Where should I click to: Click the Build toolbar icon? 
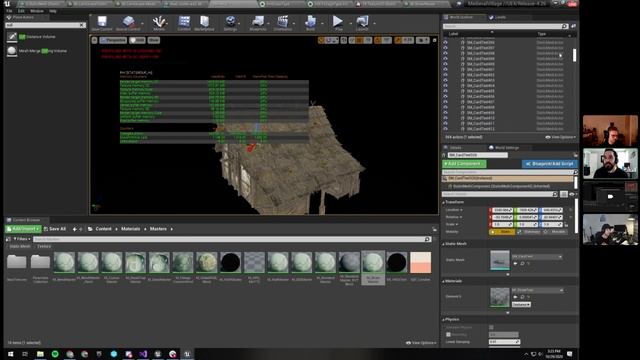pyautogui.click(x=311, y=23)
